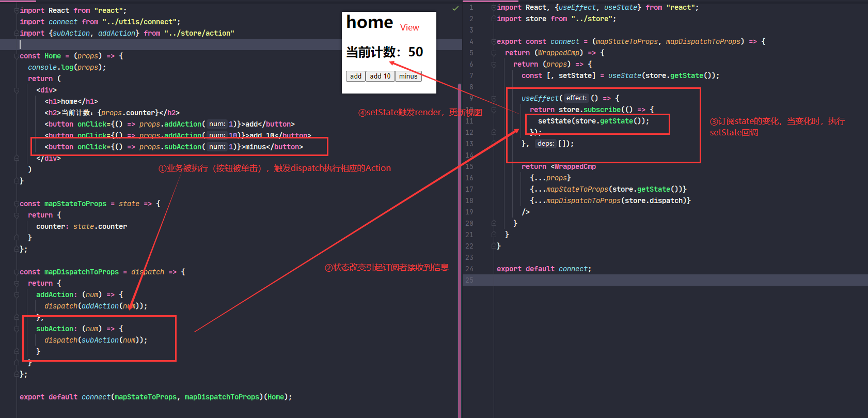Viewport: 868px width, 418px height.
Task: Click store.subscribe in the connect file
Action: (x=589, y=110)
